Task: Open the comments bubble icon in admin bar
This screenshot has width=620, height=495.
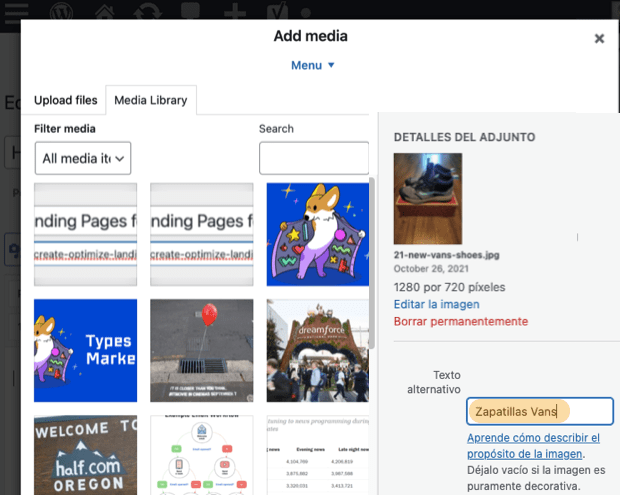Action: (x=190, y=11)
